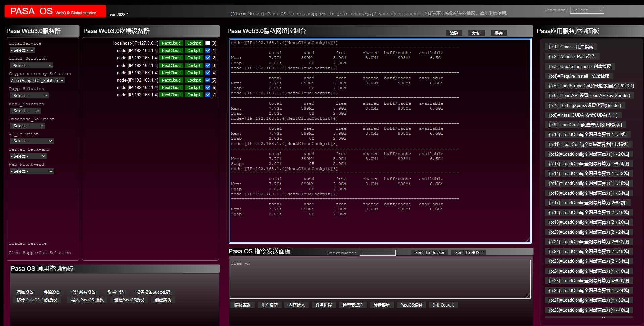Uncheck the node [7] device checkbox
This screenshot has height=326, width=644.
(208, 95)
